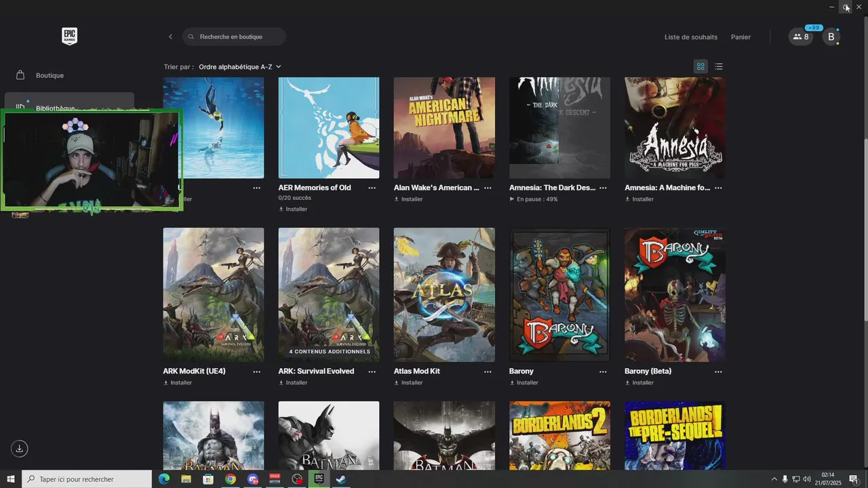Open options menu of the first game card
Viewport: 868px width, 488px height.
256,188
